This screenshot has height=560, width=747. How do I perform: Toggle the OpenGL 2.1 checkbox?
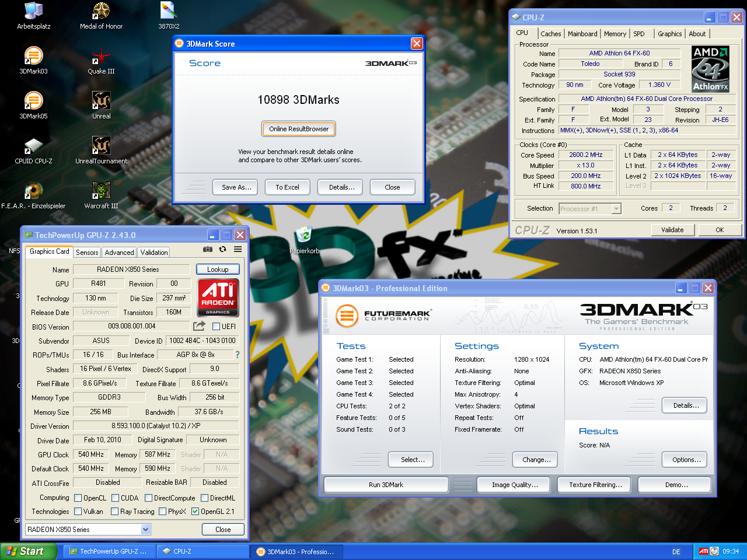coord(195,512)
